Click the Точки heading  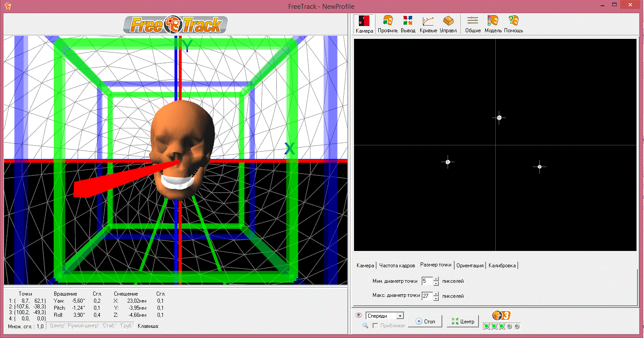(x=26, y=293)
